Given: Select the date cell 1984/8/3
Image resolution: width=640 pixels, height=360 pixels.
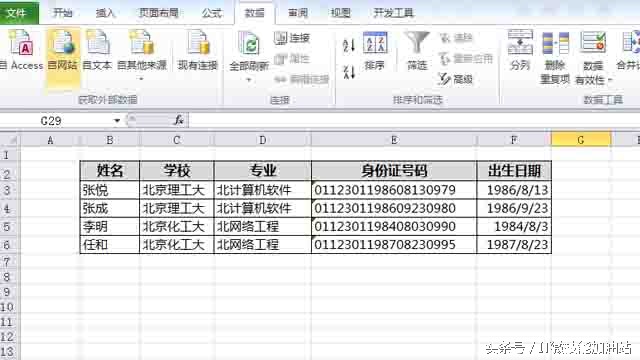Looking at the screenshot, I should tap(514, 226).
